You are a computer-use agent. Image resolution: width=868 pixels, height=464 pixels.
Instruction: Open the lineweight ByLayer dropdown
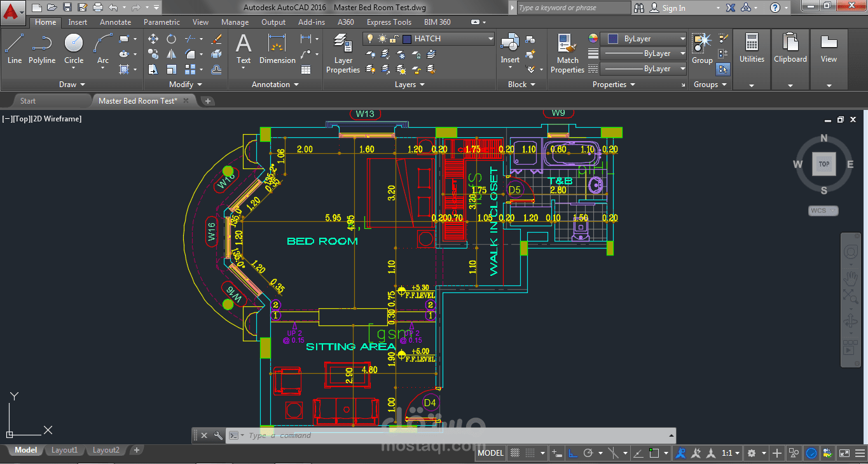click(644, 53)
